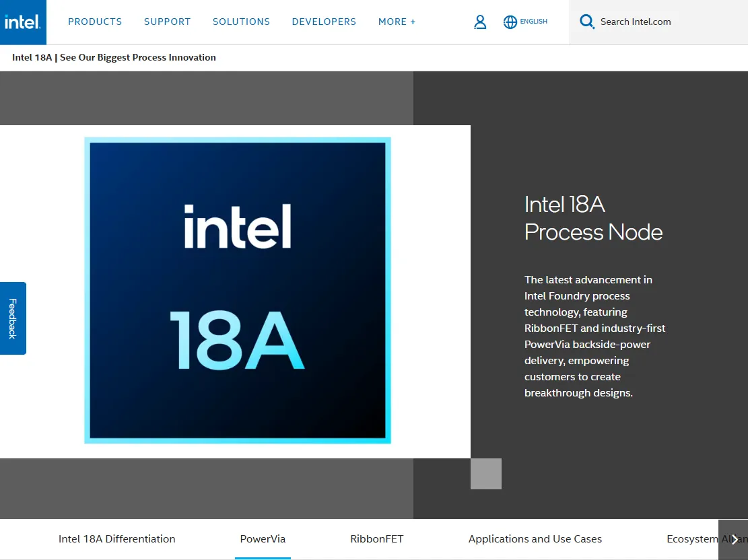Viewport: 748px width, 560px height.
Task: Open the Support menu
Action: tap(168, 22)
